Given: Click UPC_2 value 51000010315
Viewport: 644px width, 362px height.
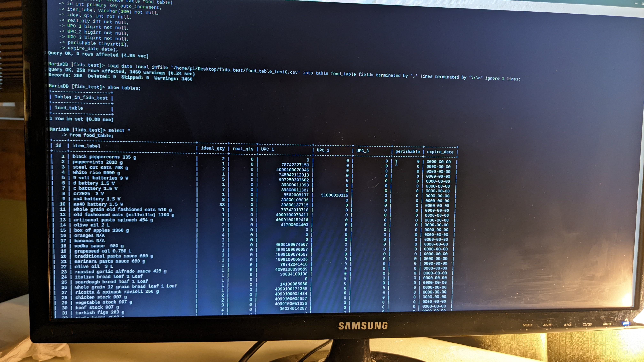Looking at the screenshot, I should [334, 195].
